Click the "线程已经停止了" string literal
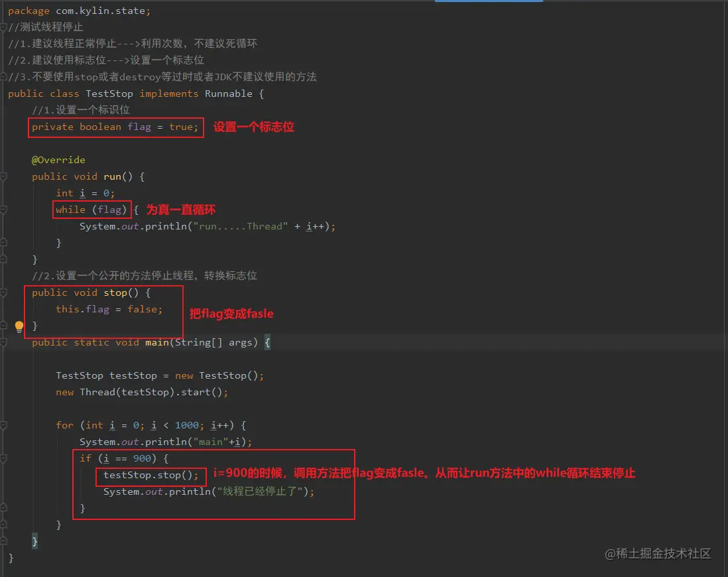 (x=259, y=491)
